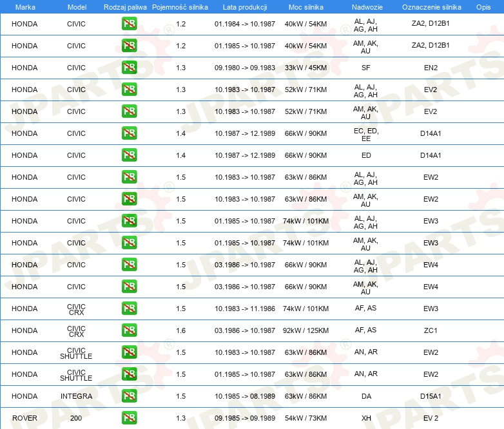This screenshot has width=504, height=429.
Task: Click EW4 code in AL, AJ row
Action: 431,265
